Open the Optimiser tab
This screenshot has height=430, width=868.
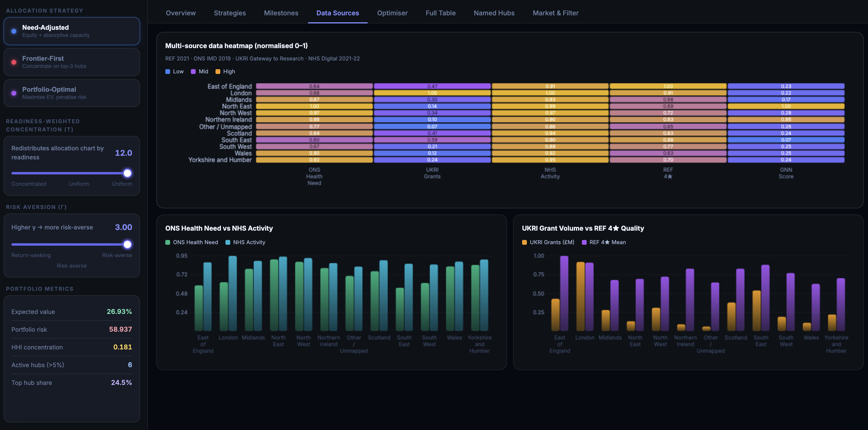pyautogui.click(x=392, y=13)
